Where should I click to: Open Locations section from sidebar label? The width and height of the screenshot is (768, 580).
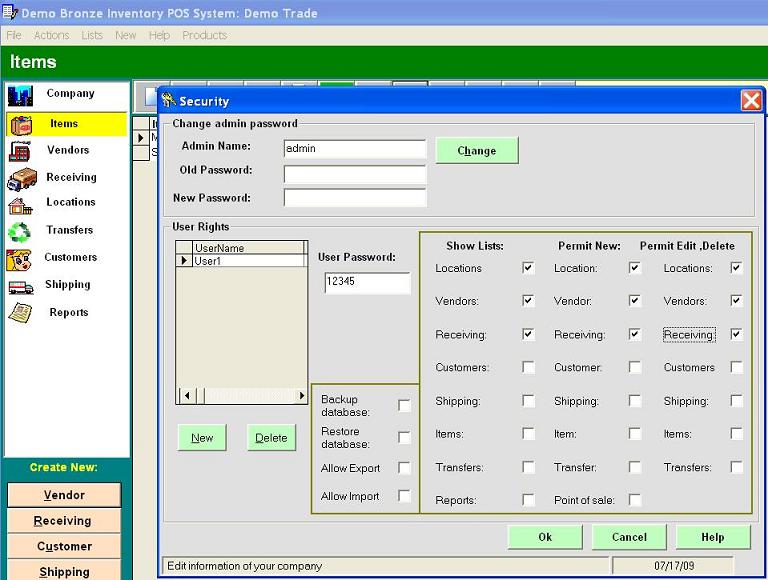[71, 202]
